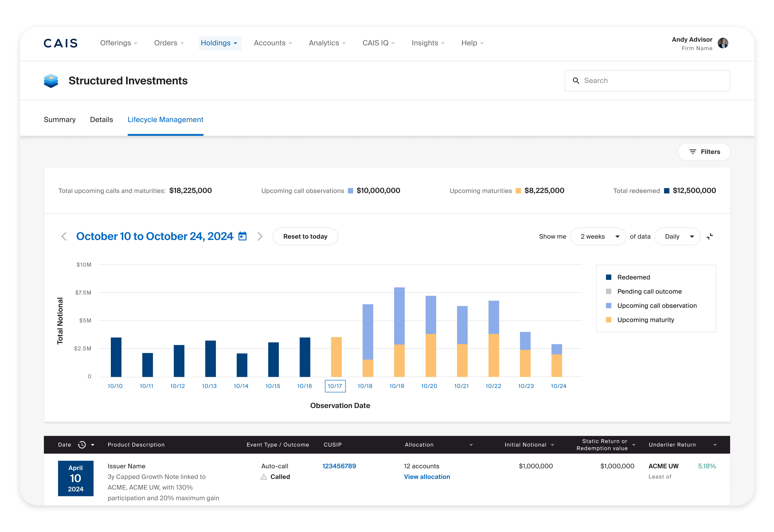
Task: Open the Filters button
Action: point(704,152)
